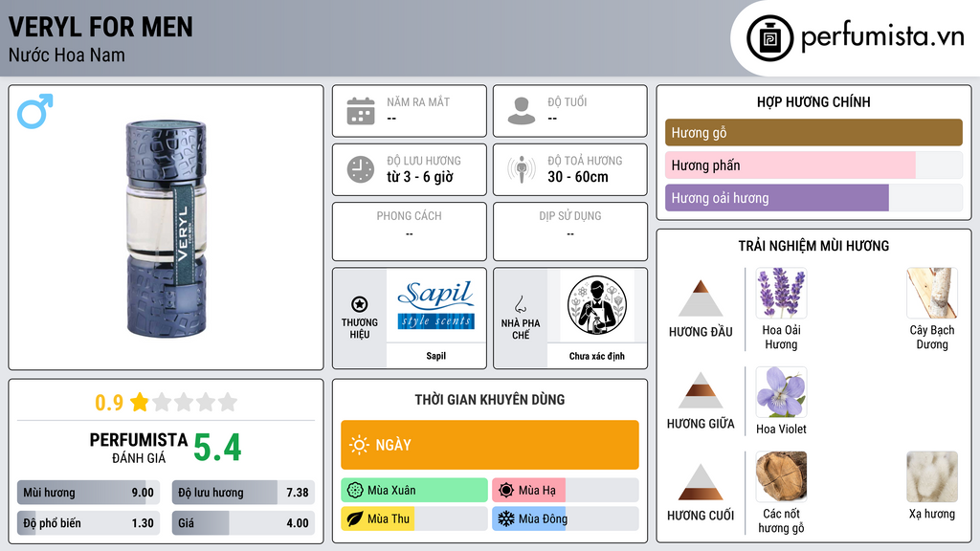Click the nose icon above Nhà pha chế
The width and height of the screenshot is (980, 551).
pyautogui.click(x=520, y=304)
